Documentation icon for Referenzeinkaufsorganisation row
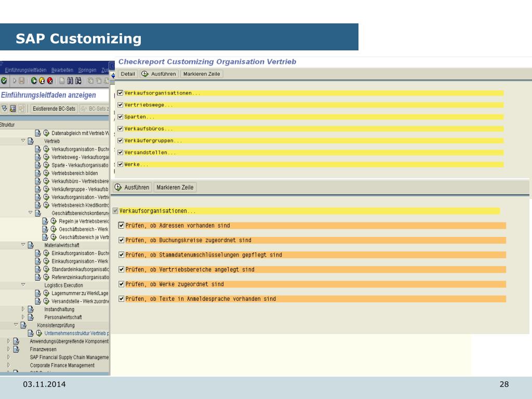This screenshot has width=532, height=399. [38, 277]
